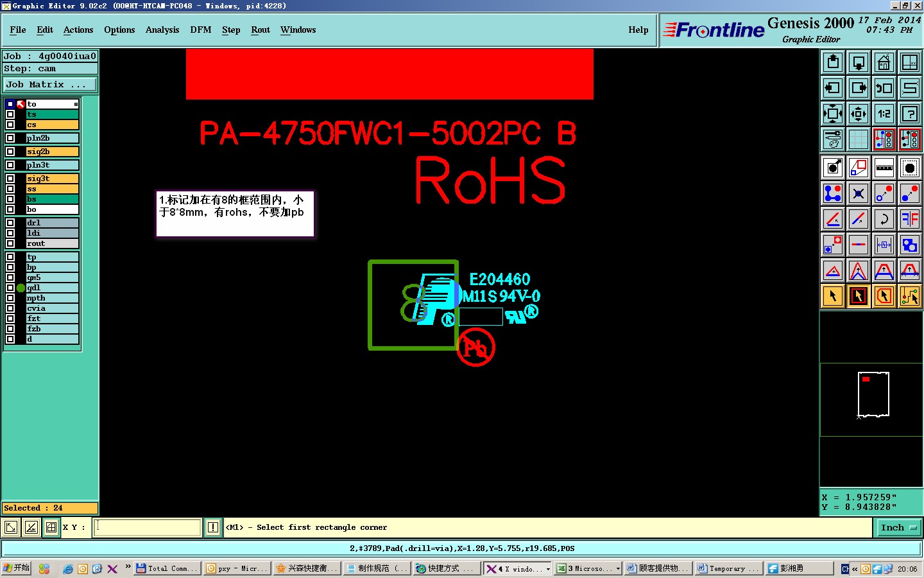The height and width of the screenshot is (578, 924).
Task: Click the Total Comm taskbar button
Action: (167, 568)
